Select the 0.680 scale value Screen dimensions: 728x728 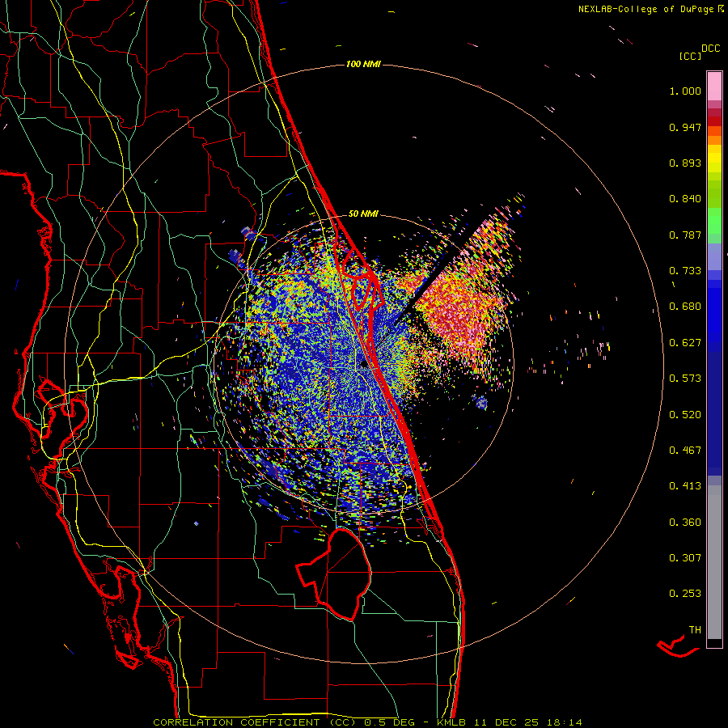point(685,307)
